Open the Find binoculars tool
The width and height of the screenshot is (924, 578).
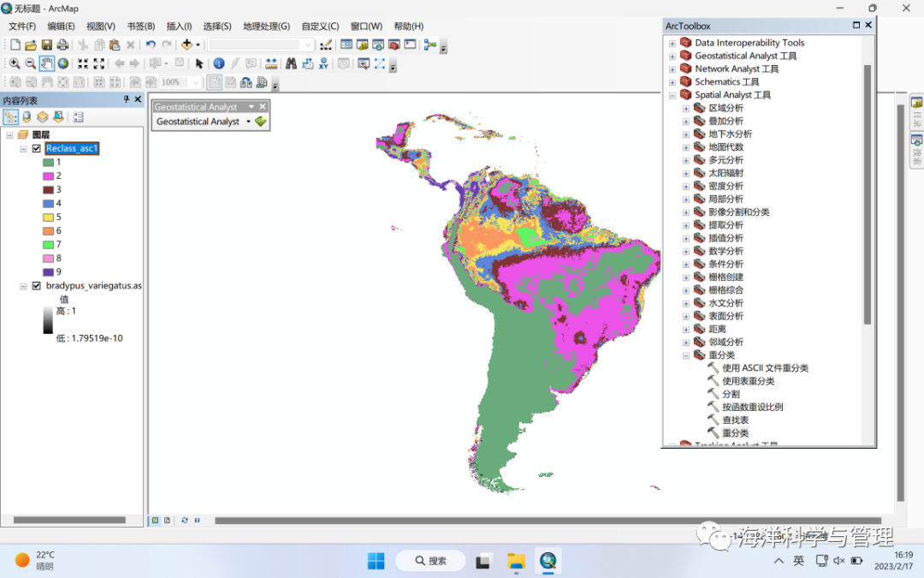point(291,63)
